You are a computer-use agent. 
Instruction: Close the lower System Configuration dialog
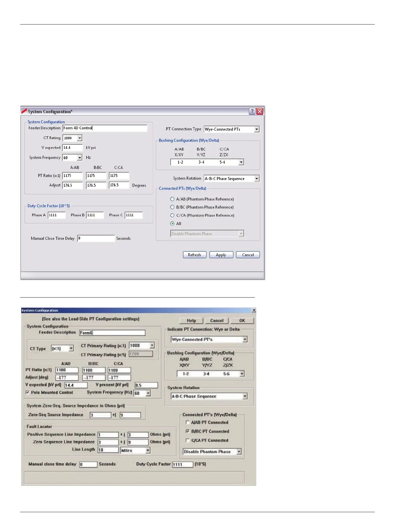254,310
